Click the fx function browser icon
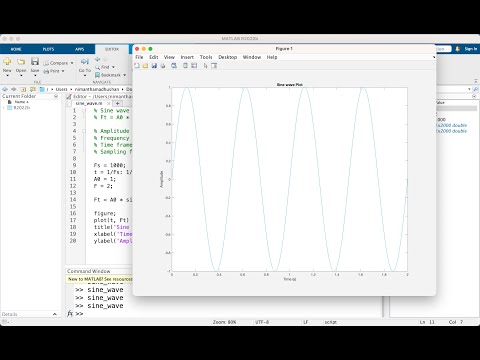Screen dimensions: 480x360 pyautogui.click(x=70, y=314)
